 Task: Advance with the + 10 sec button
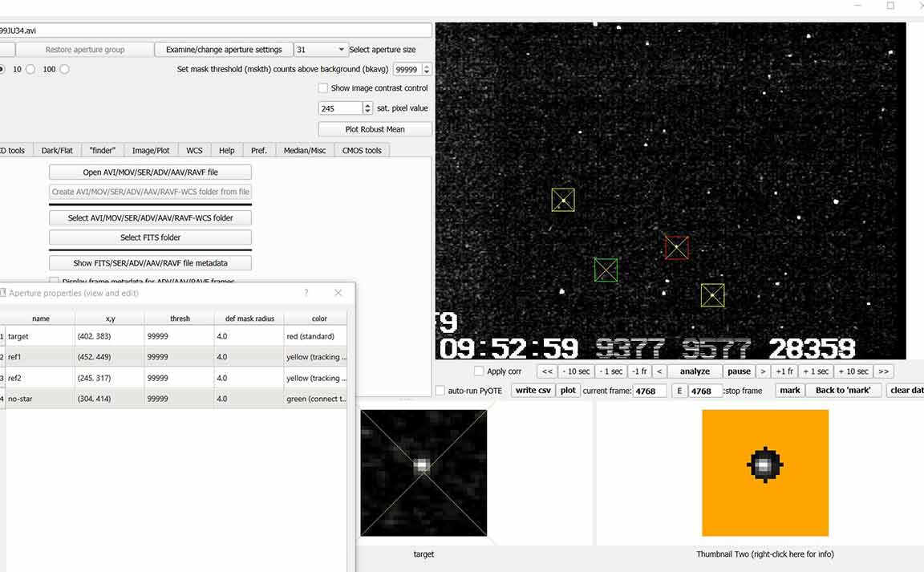pyautogui.click(x=853, y=371)
